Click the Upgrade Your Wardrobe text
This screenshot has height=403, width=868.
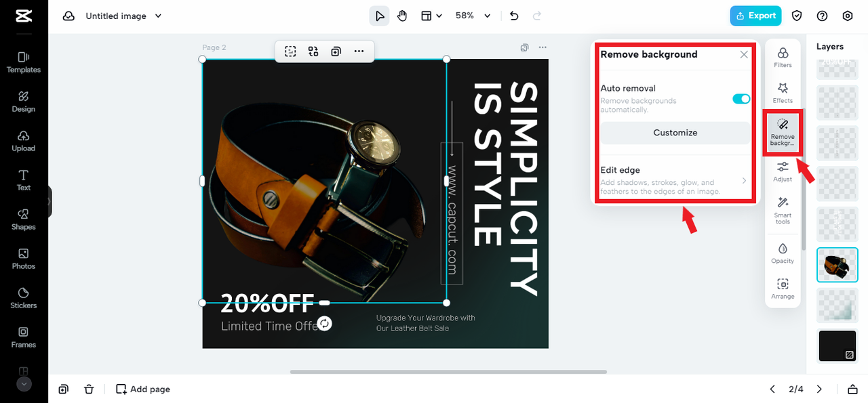(x=426, y=323)
